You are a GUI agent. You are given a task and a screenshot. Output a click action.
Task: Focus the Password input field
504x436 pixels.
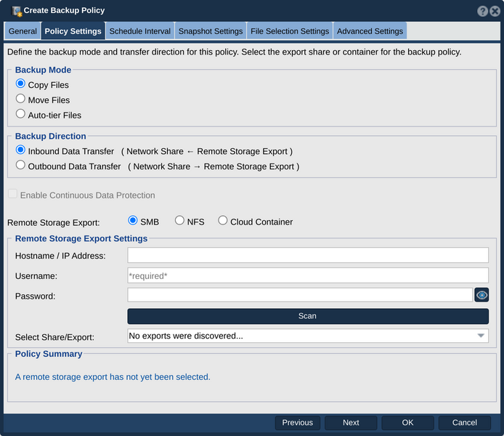point(300,295)
